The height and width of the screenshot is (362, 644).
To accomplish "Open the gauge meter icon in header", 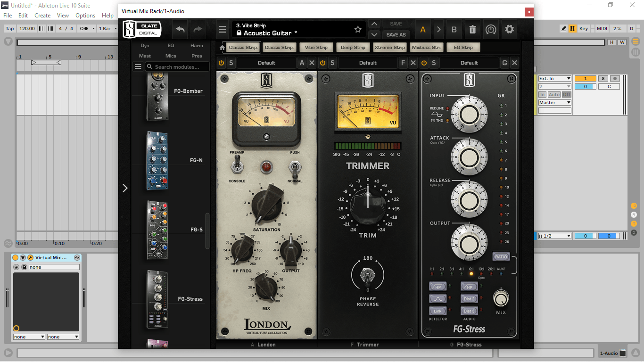I will tap(491, 29).
